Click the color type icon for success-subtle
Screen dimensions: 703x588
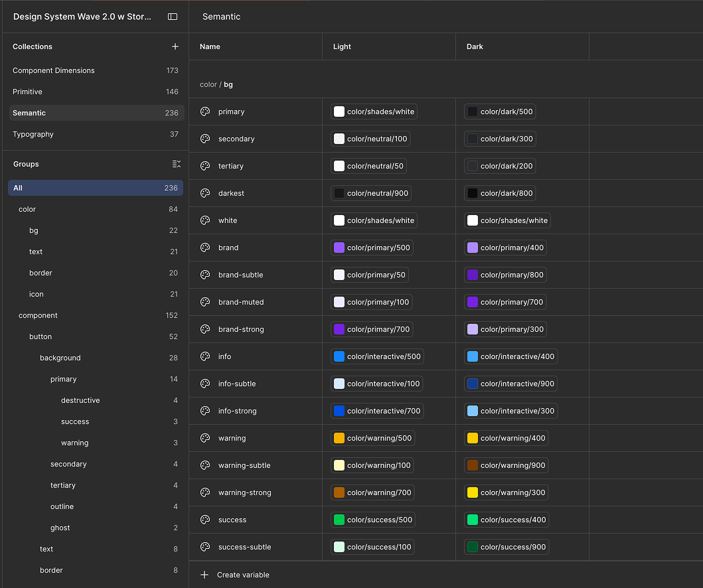point(205,547)
